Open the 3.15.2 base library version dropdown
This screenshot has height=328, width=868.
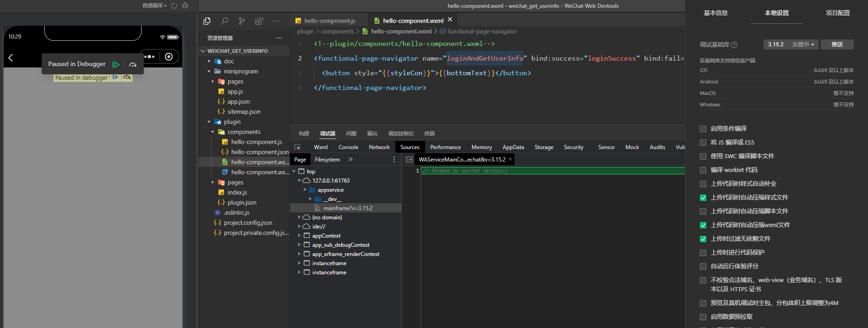(791, 44)
